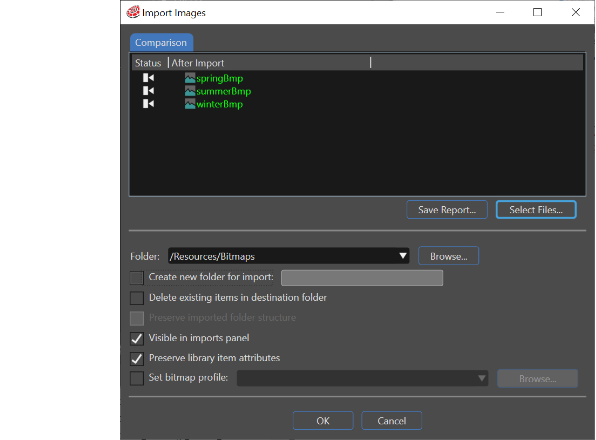Enable Create new folder for import

(137, 277)
